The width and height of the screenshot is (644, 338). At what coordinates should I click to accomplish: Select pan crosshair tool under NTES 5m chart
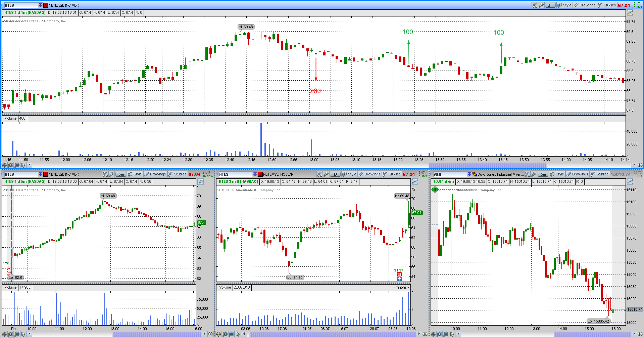click(x=4, y=334)
